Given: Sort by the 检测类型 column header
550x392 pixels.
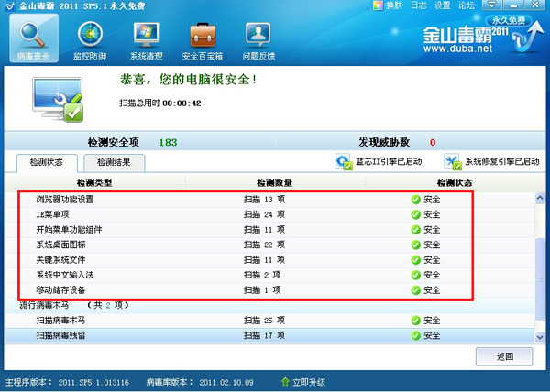Looking at the screenshot, I should [94, 182].
